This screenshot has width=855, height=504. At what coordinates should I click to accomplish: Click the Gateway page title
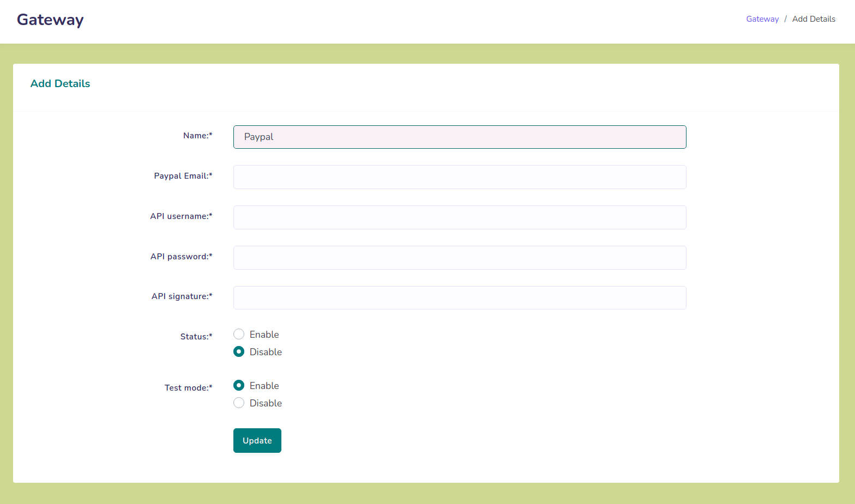point(50,20)
